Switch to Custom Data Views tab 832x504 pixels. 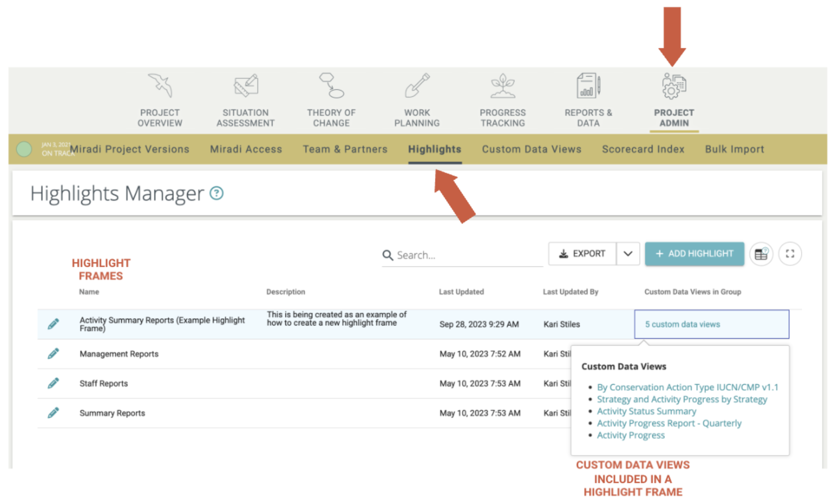(531, 149)
